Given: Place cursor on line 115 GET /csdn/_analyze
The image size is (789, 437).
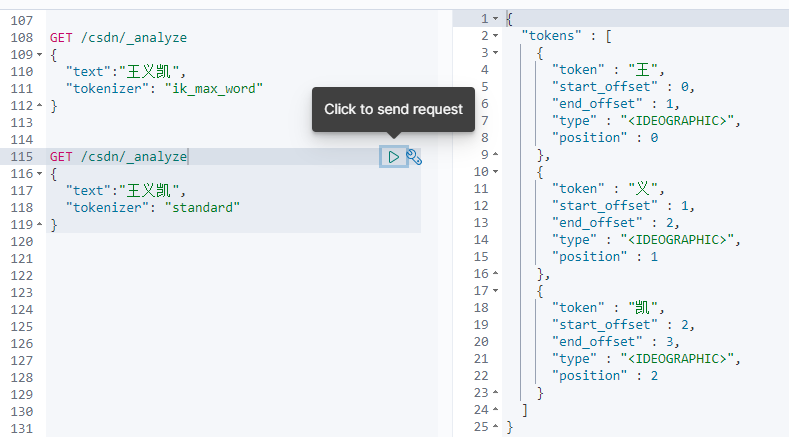Looking at the screenshot, I should click(x=118, y=157).
